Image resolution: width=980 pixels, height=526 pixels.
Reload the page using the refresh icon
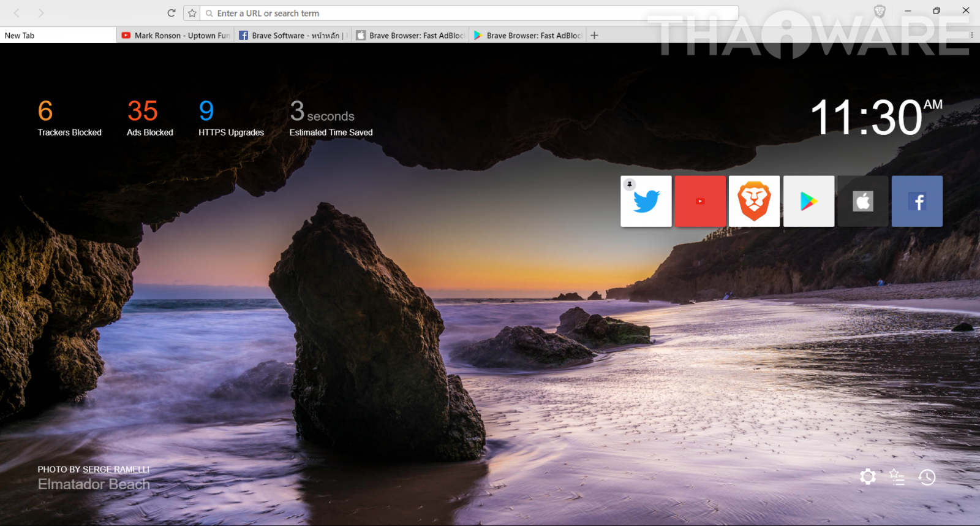(171, 13)
